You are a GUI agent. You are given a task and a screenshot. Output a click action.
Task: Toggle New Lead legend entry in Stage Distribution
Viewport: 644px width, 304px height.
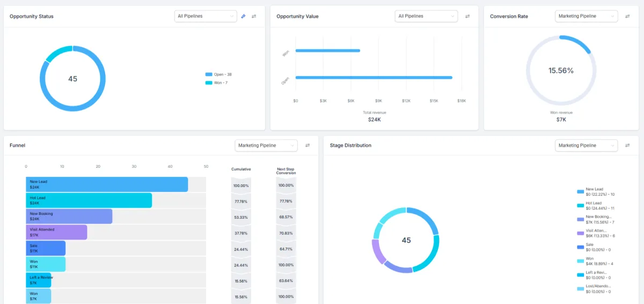596,191
